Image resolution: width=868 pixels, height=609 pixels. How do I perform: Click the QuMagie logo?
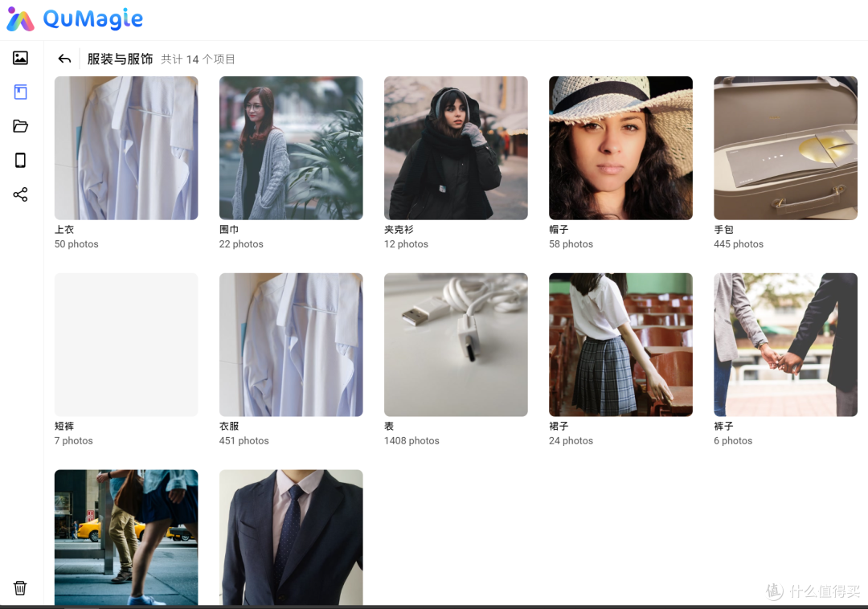pos(75,19)
